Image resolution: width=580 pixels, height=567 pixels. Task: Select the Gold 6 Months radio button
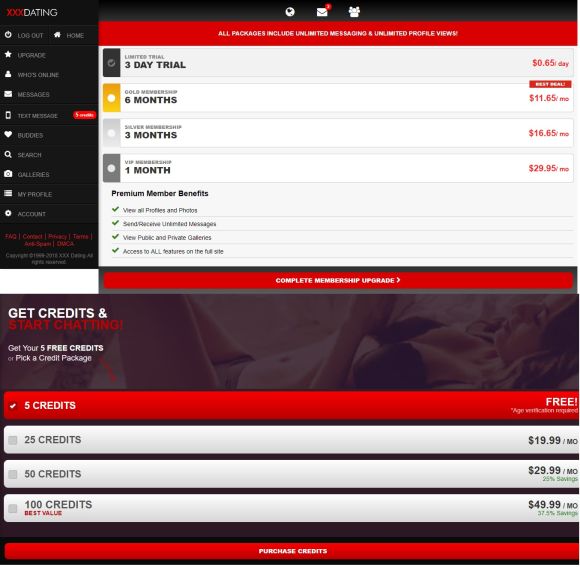111,98
